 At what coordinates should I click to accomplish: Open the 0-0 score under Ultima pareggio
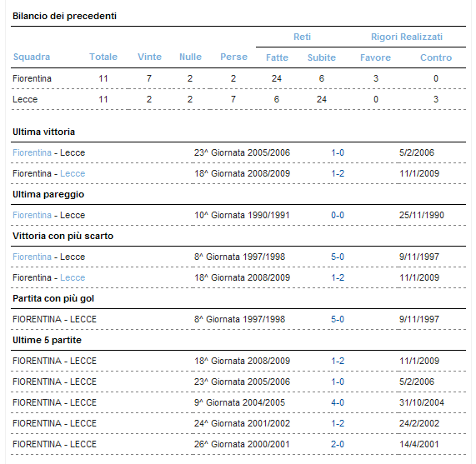(338, 215)
